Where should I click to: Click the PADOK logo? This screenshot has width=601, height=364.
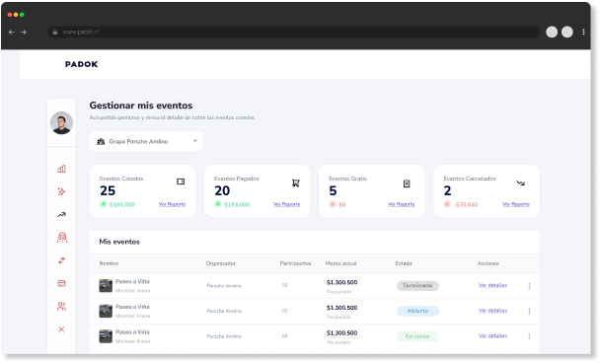point(81,64)
